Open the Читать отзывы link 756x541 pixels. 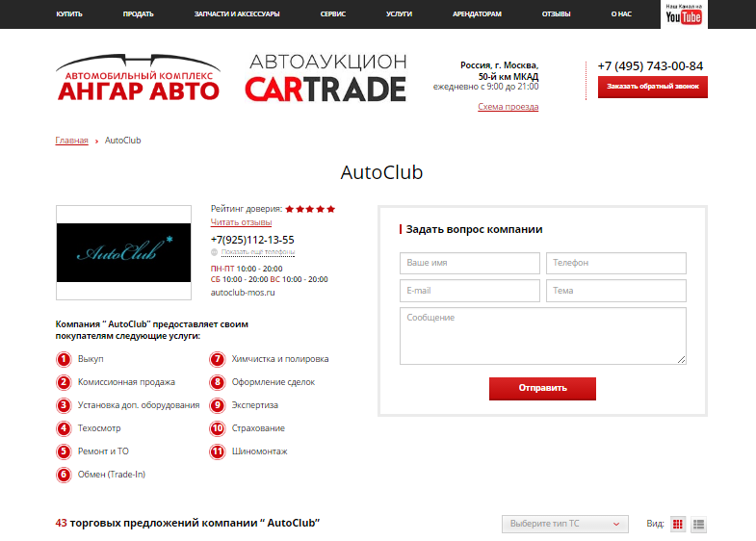tap(241, 222)
